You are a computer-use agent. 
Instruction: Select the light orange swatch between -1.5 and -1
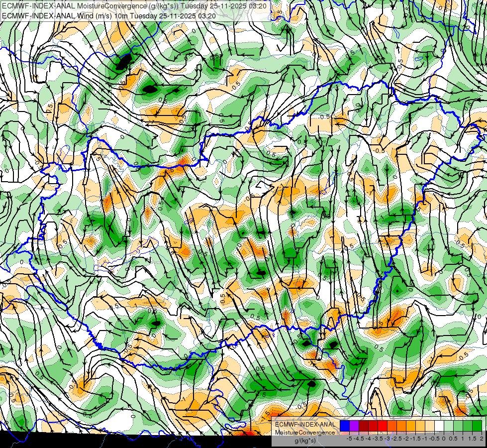point(420,426)
